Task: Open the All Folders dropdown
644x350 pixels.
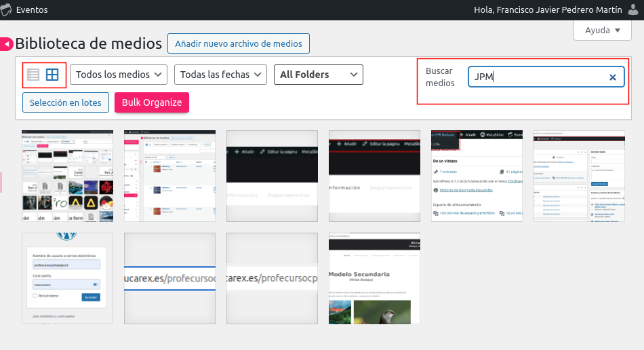Action: (x=318, y=75)
